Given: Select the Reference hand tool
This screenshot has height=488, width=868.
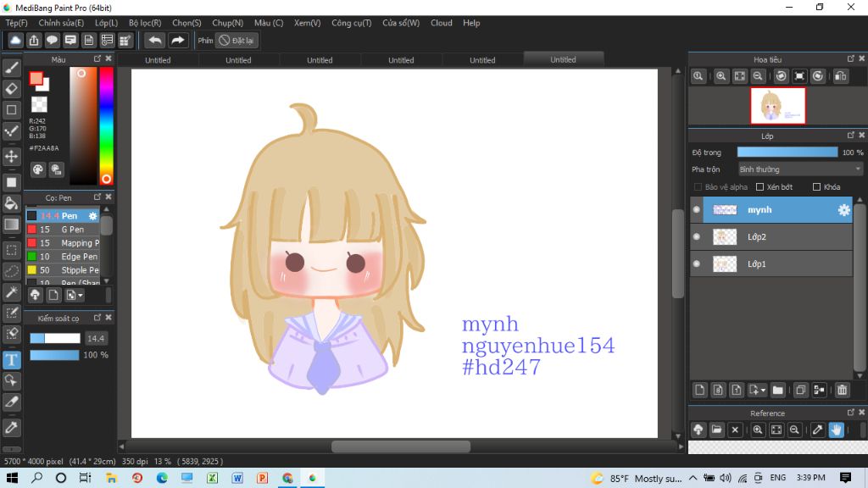Looking at the screenshot, I should (x=836, y=430).
